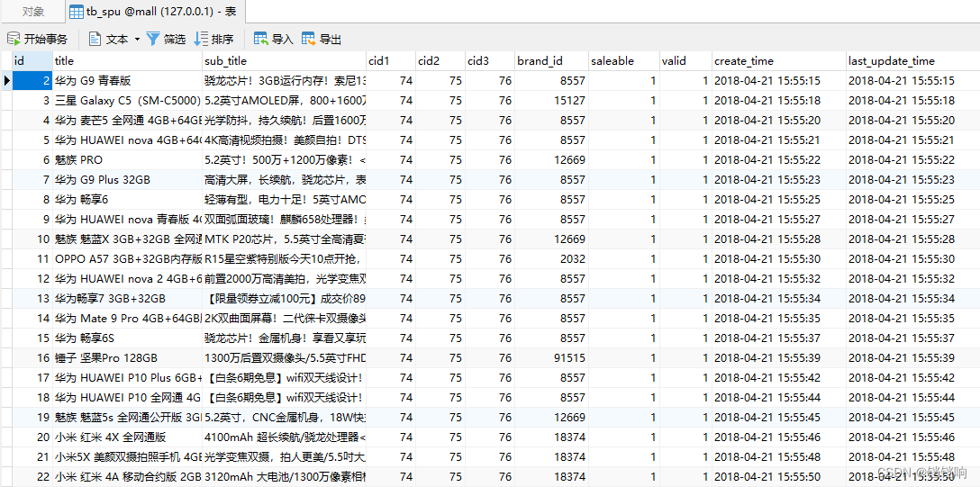Select brand_id 12669 in the 魅族 PRO row

pyautogui.click(x=551, y=160)
